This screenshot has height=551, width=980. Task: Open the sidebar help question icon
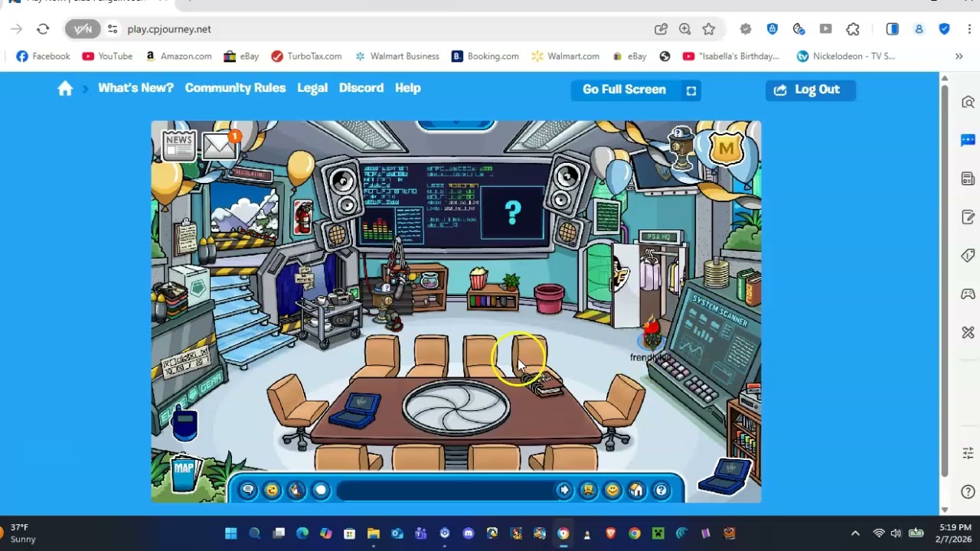pos(968,492)
